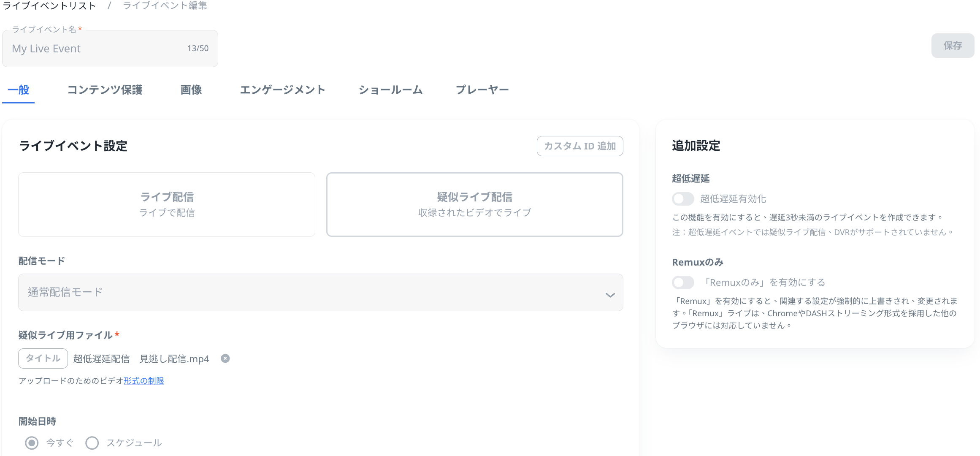Choose the ライブ配信 option card
The width and height of the screenshot is (980, 456).
click(x=167, y=204)
